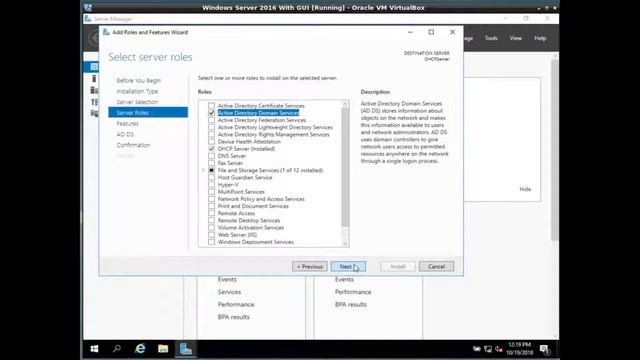Viewport: 640px width, 360px height.
Task: Check Windows Deployment Services role
Action: pos(211,242)
